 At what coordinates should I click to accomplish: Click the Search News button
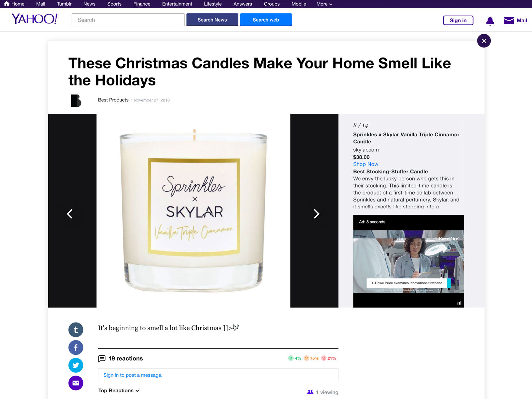[x=212, y=20]
